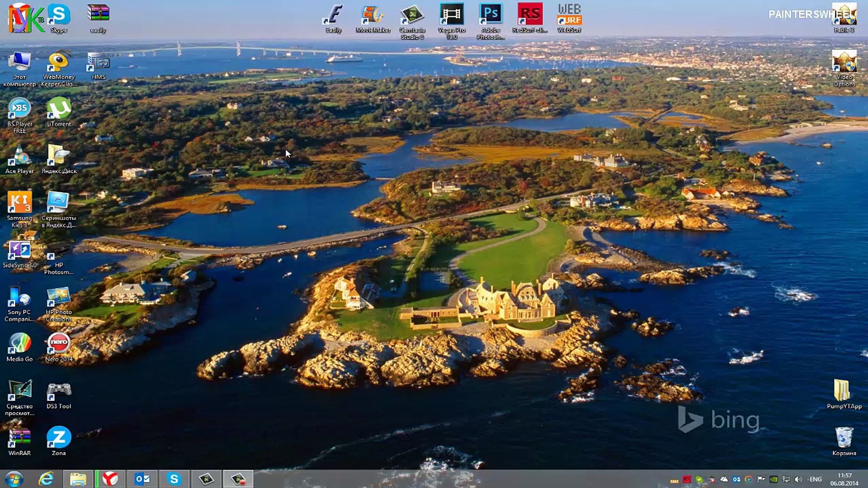Screen dimensions: 868x488
Task: Select the PumpYTApp folder
Action: (844, 394)
